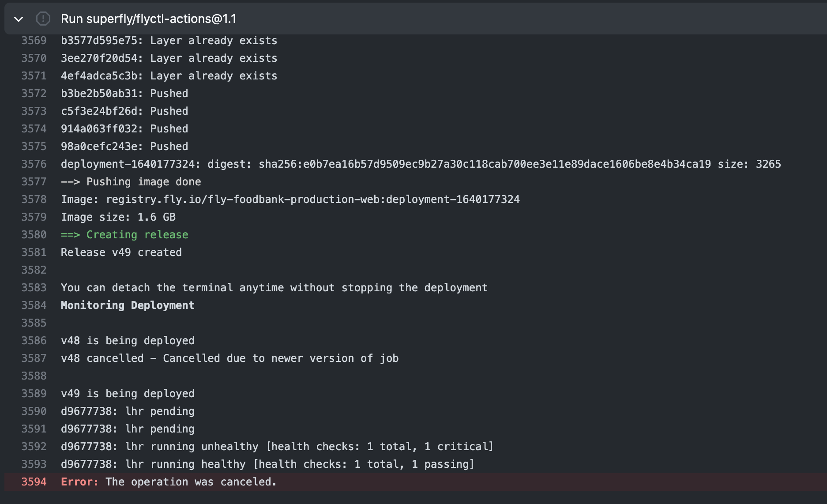Open line number 3594 error link
The height and width of the screenshot is (504, 827).
coord(34,482)
